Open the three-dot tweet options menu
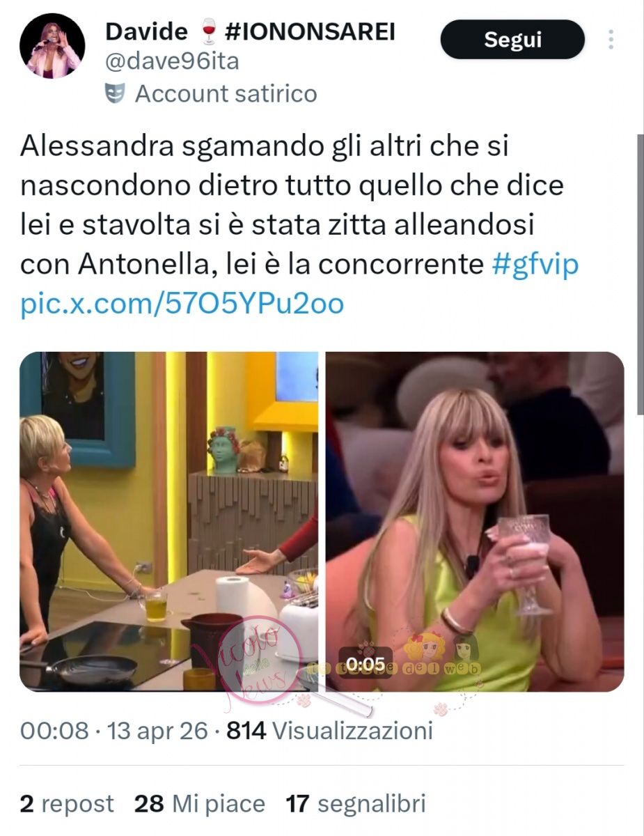Screen dimensions: 644x836 (611, 39)
